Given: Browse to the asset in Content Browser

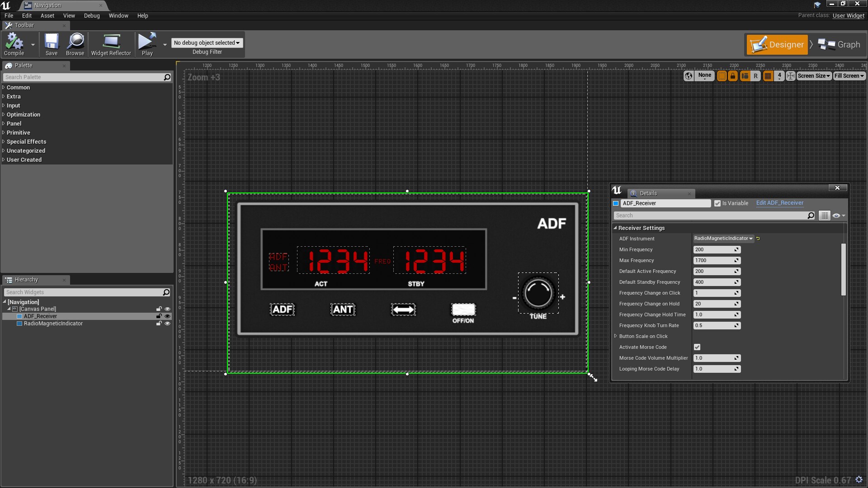Looking at the screenshot, I should pos(75,44).
